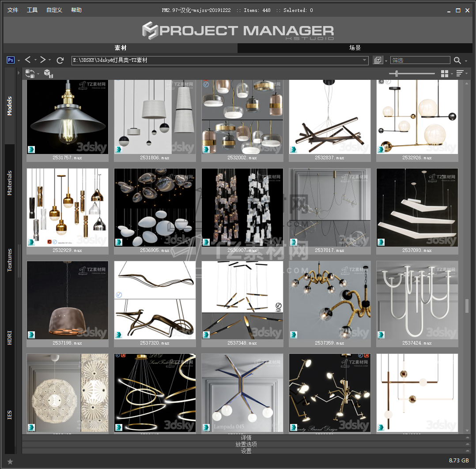Click the filter options icon beside the filter box
The height and width of the screenshot is (469, 476).
point(378,60)
